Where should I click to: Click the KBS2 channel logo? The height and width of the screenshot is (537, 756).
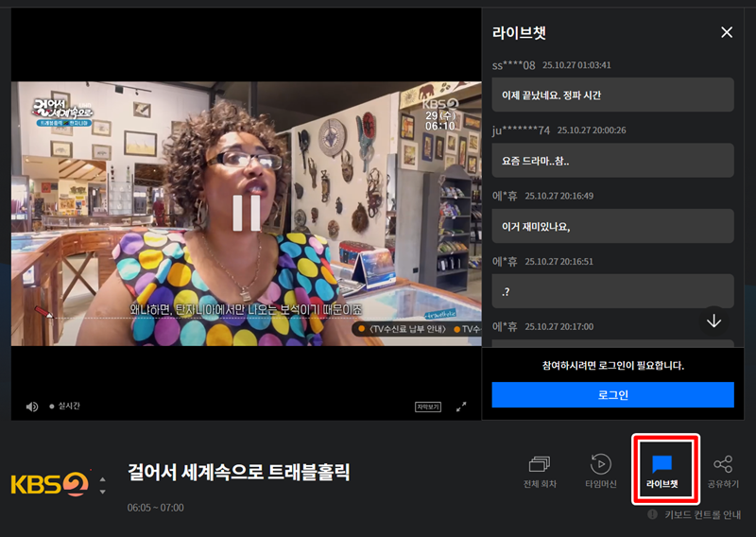click(50, 484)
